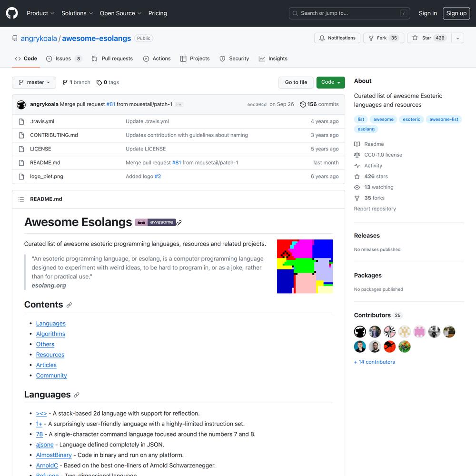476x476 pixels.
Task: Expand the star lists dropdown arrow
Action: (457, 38)
